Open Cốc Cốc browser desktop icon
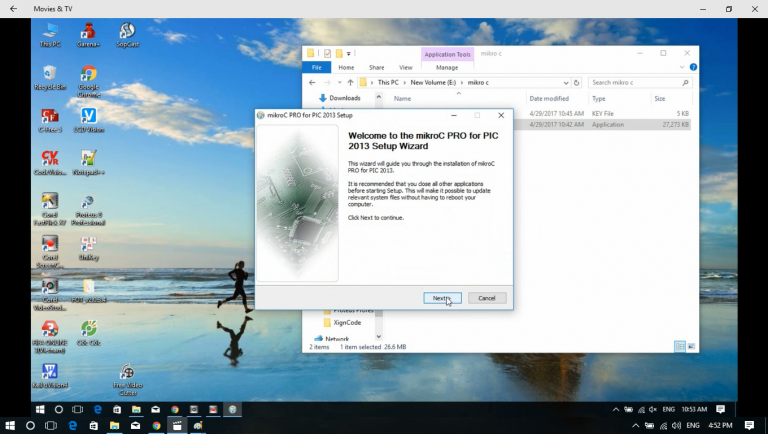 pyautogui.click(x=89, y=333)
